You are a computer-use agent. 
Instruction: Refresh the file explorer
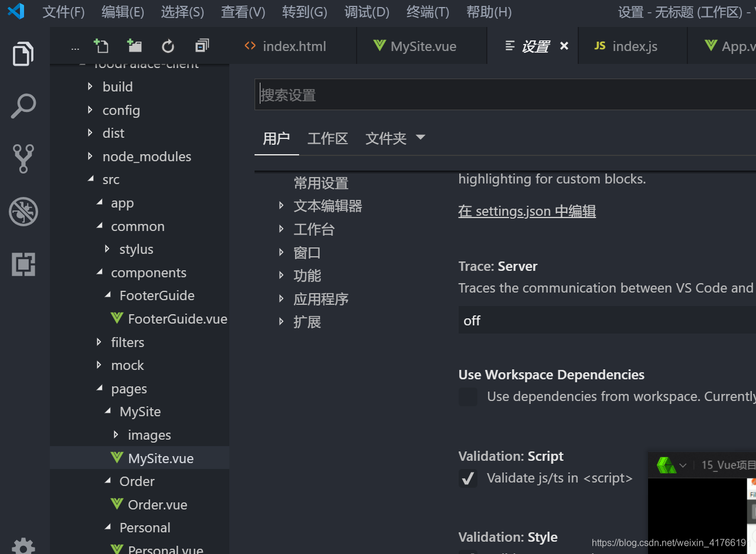pyautogui.click(x=168, y=46)
